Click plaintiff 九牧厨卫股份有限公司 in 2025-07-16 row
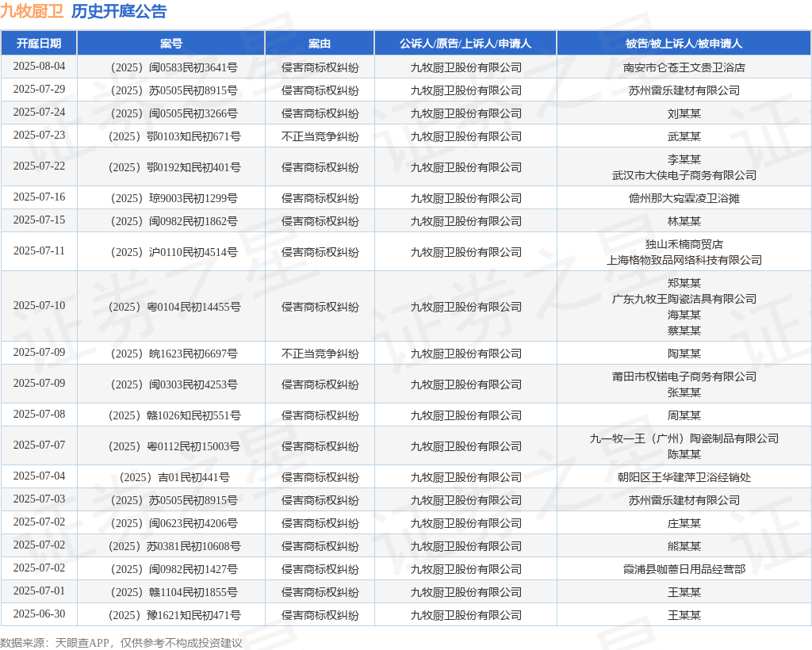Image resolution: width=812 pixels, height=650 pixels. coord(465,198)
